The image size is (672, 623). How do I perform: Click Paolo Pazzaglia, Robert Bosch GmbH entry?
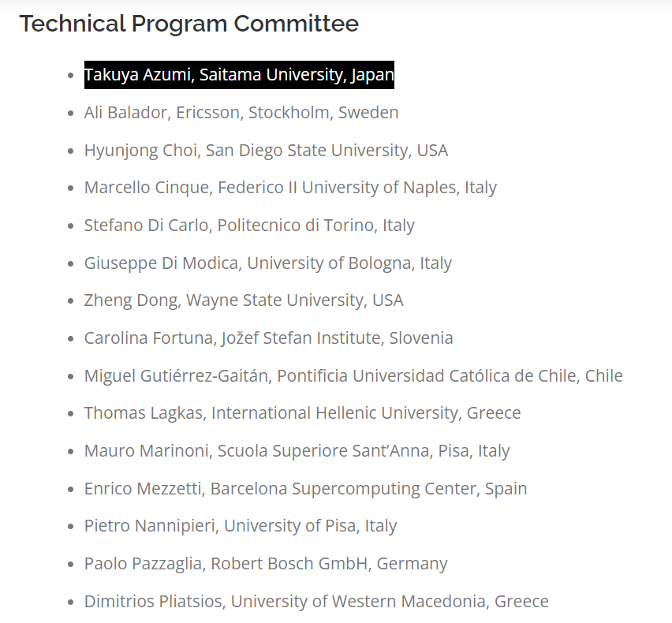click(266, 563)
